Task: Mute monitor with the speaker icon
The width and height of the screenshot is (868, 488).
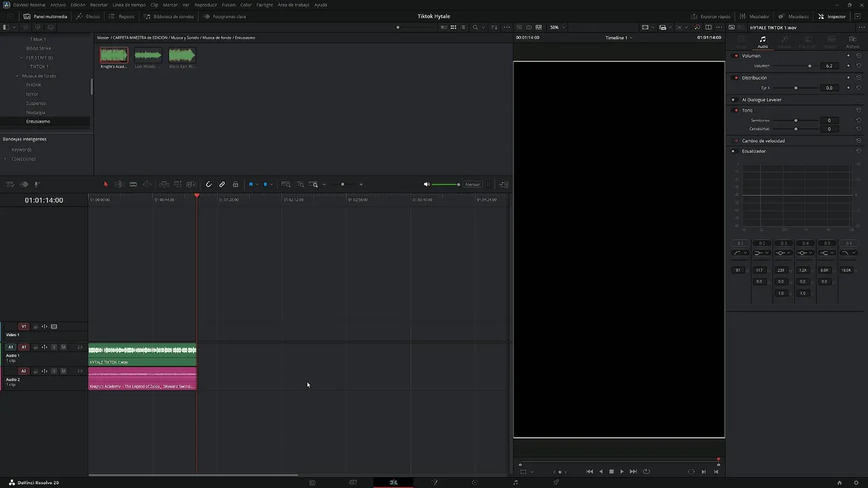Action: tap(427, 184)
